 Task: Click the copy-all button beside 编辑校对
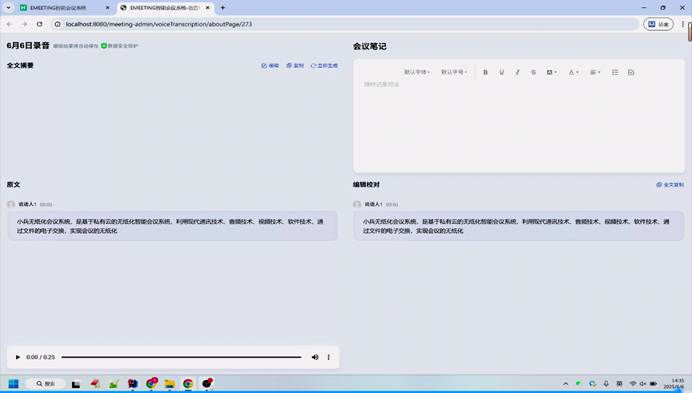tap(670, 185)
